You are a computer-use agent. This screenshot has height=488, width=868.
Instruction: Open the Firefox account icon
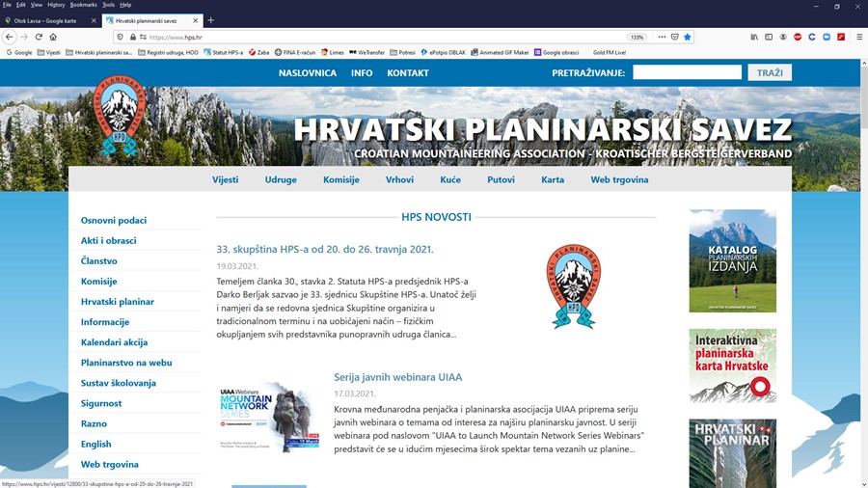783,37
